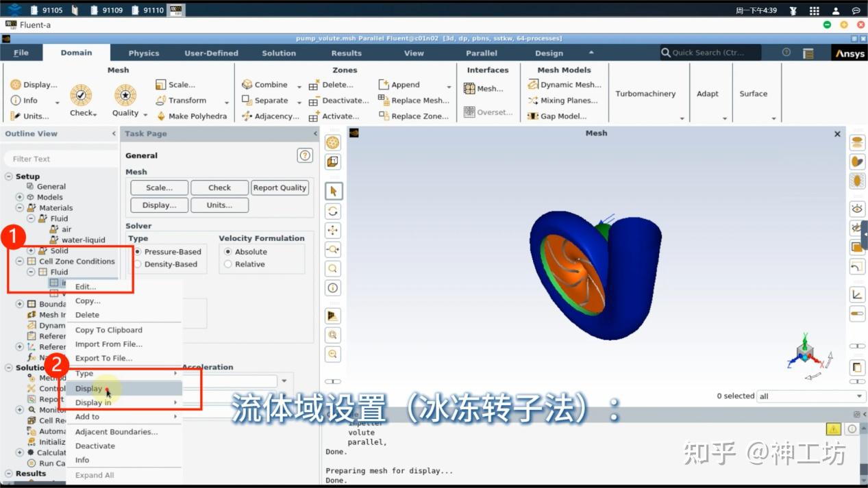Viewport: 868px width, 488px height.
Task: Click the Check mesh icon in ribbon
Action: coord(81,95)
